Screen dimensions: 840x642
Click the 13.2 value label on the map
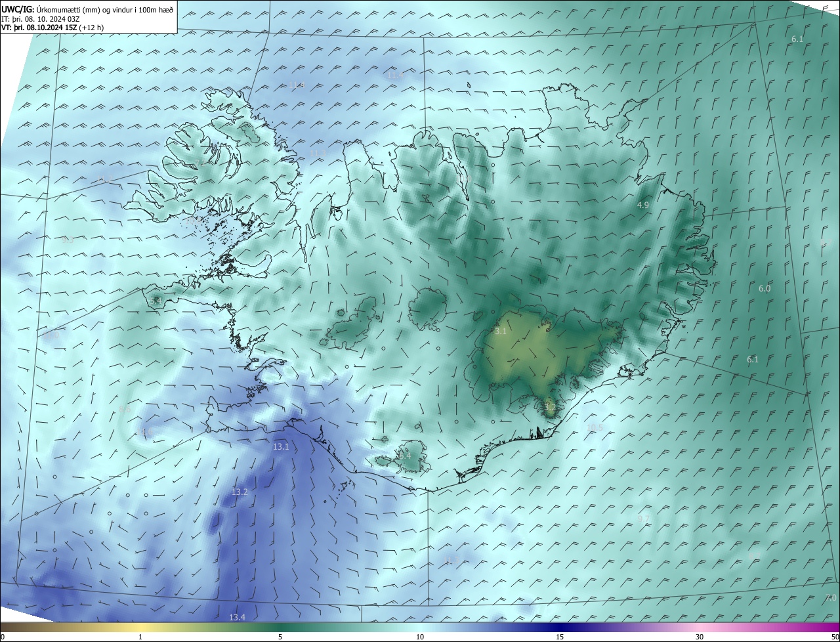coord(240,492)
